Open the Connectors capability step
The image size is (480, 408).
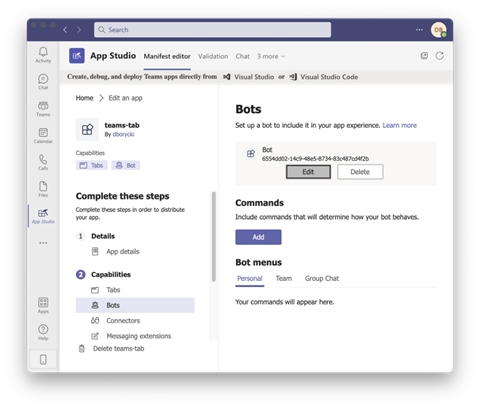point(123,321)
